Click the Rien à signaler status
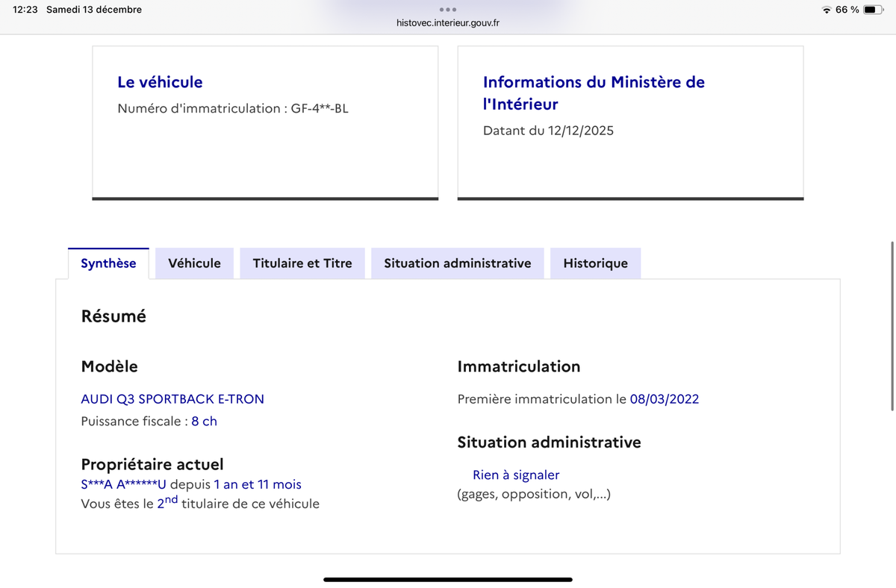Image resolution: width=896 pixels, height=588 pixels. pyautogui.click(x=515, y=475)
